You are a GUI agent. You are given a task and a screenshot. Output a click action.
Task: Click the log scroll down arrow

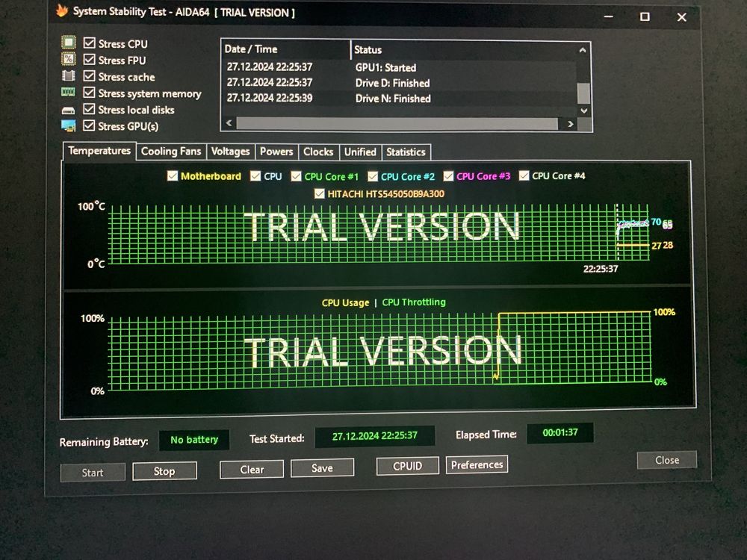pyautogui.click(x=584, y=111)
